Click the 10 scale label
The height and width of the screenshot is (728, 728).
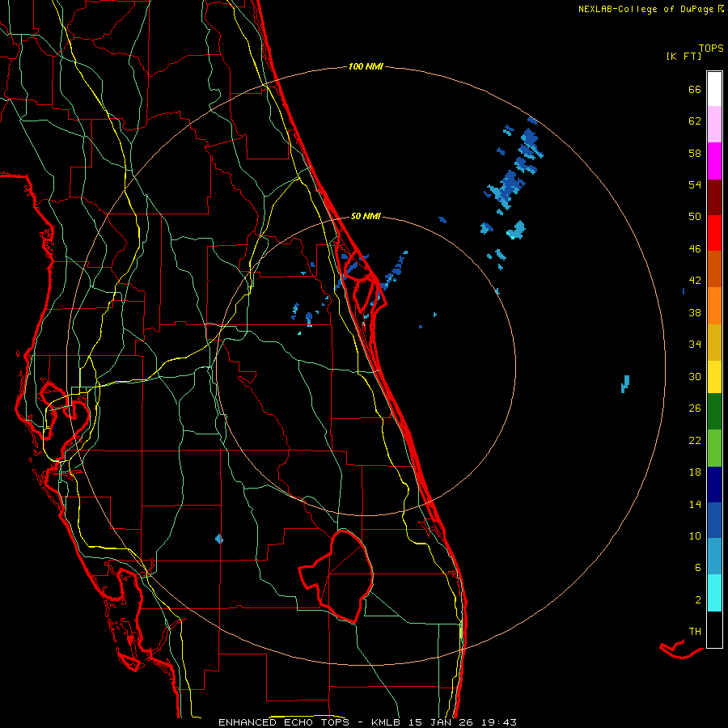coord(695,535)
